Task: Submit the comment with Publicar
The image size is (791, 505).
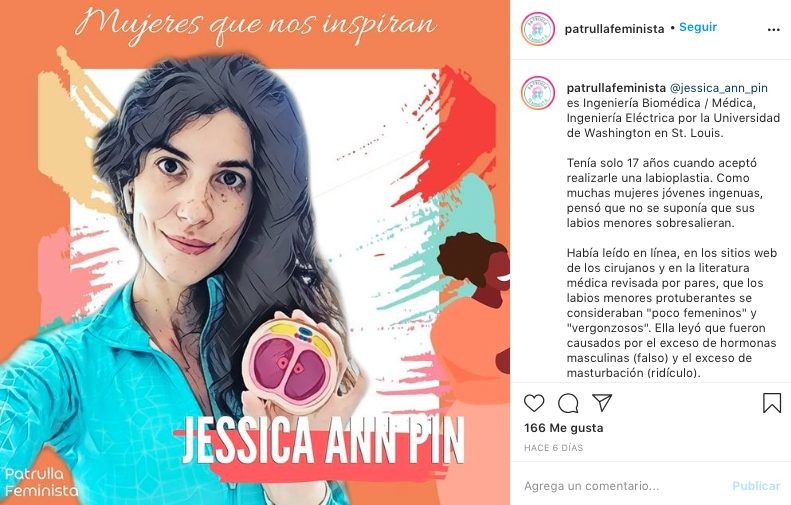Action: (x=756, y=486)
